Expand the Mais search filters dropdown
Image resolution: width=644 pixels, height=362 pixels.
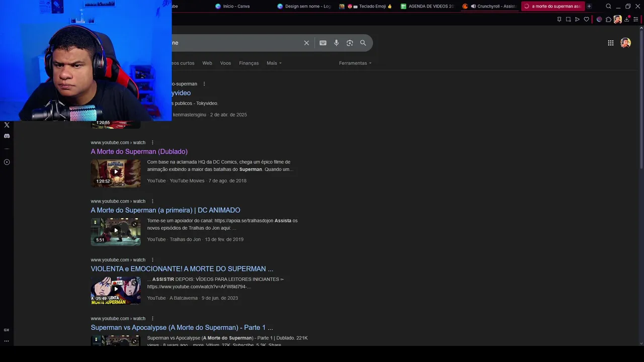pos(274,63)
